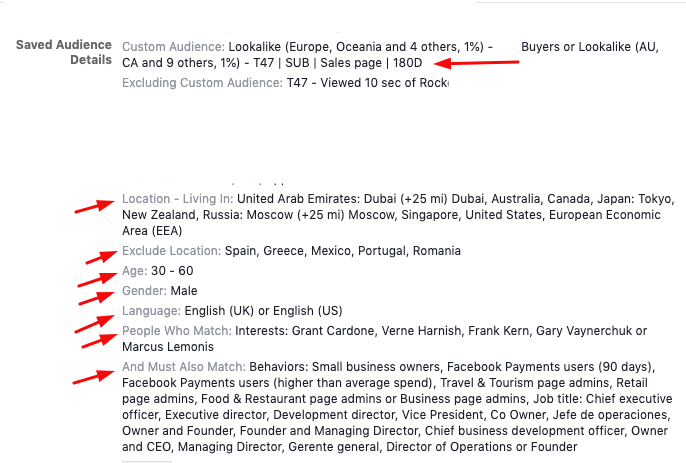Click the And Must Also Match label
686x463 pixels.
pyautogui.click(x=184, y=367)
